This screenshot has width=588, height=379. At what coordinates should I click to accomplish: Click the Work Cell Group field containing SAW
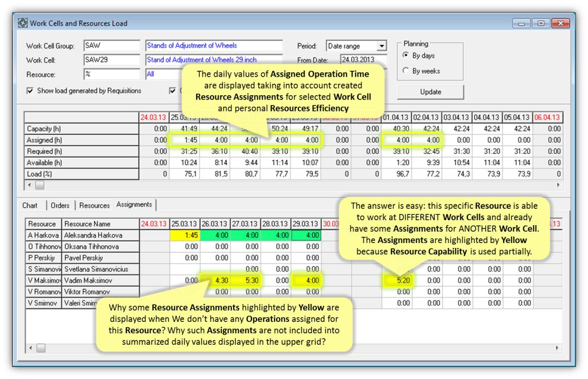pyautogui.click(x=112, y=46)
